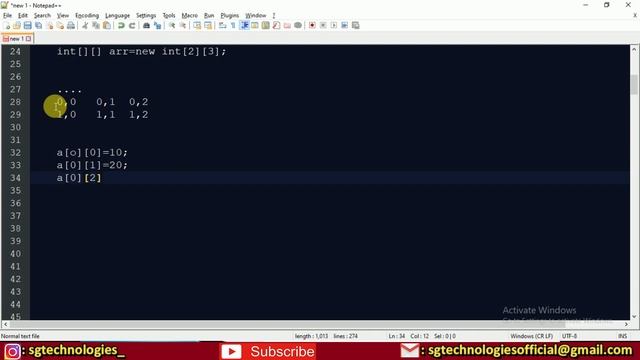The height and width of the screenshot is (360, 640).
Task: Click 'Ln : 34' in status bar
Action: (x=396, y=336)
